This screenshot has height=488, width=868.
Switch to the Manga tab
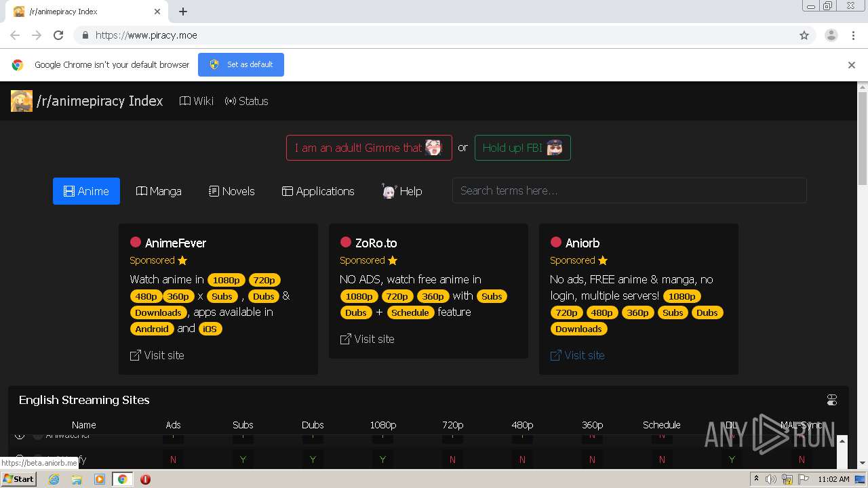[159, 191]
